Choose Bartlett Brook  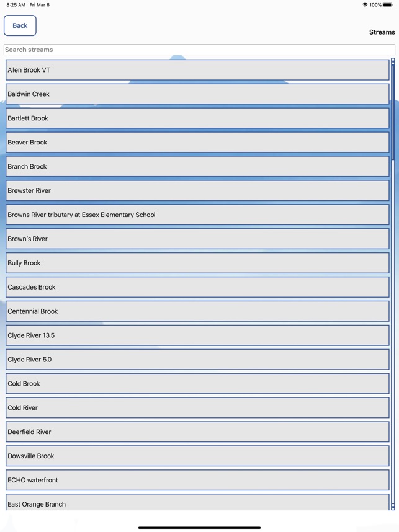(x=197, y=118)
